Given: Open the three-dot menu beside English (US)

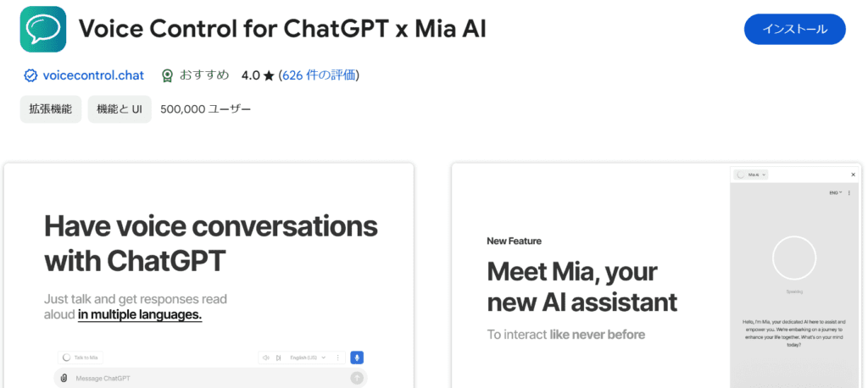Looking at the screenshot, I should pyautogui.click(x=338, y=358).
